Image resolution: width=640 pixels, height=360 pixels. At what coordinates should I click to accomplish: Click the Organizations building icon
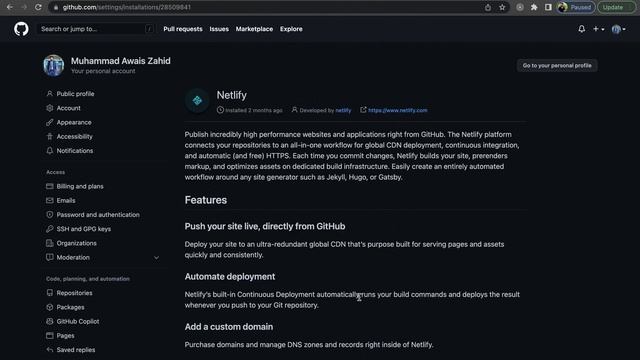[x=49, y=243]
